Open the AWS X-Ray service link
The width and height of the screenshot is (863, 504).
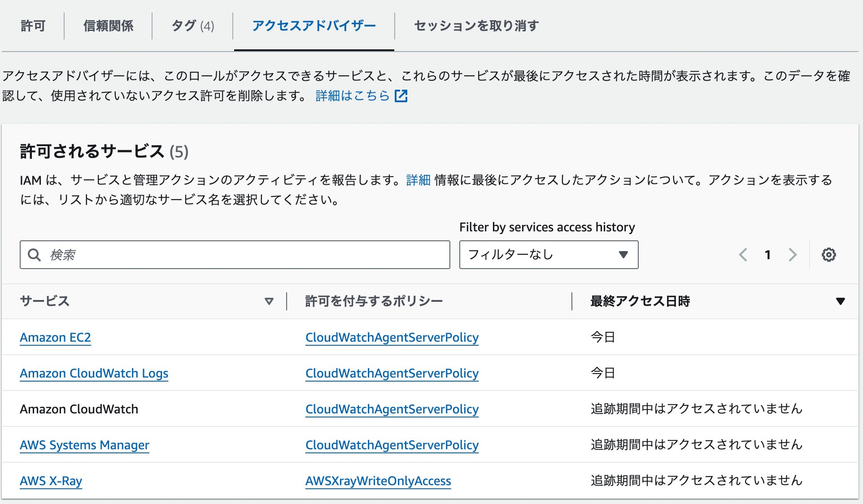click(51, 481)
